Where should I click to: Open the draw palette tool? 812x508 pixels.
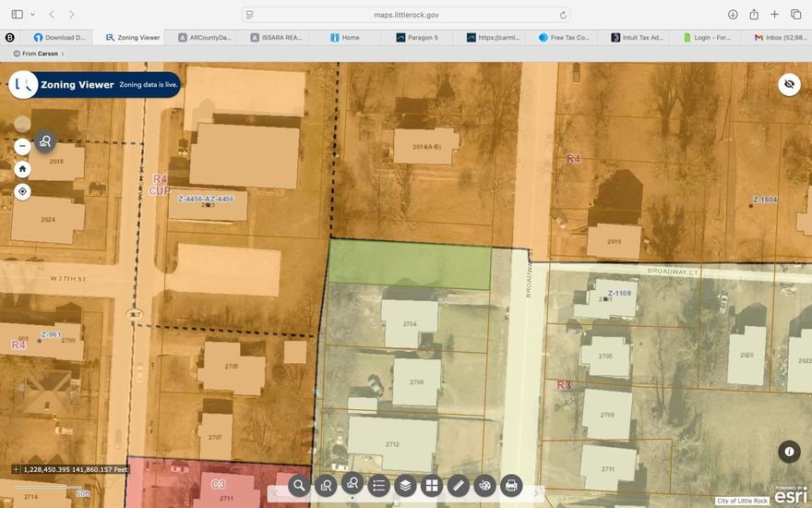484,485
